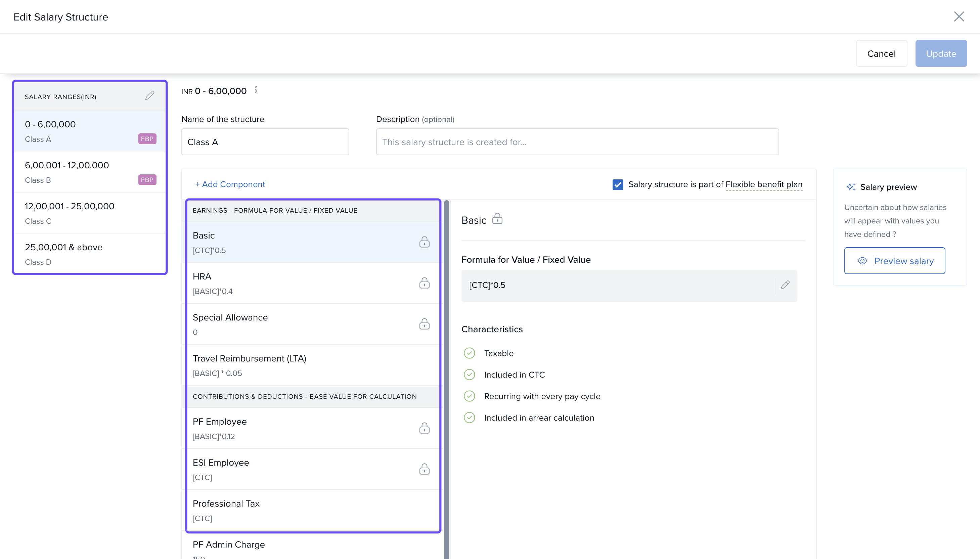Click the pencil icon beside Salary Ranges
Viewport: 980px width, 559px height.
[150, 96]
